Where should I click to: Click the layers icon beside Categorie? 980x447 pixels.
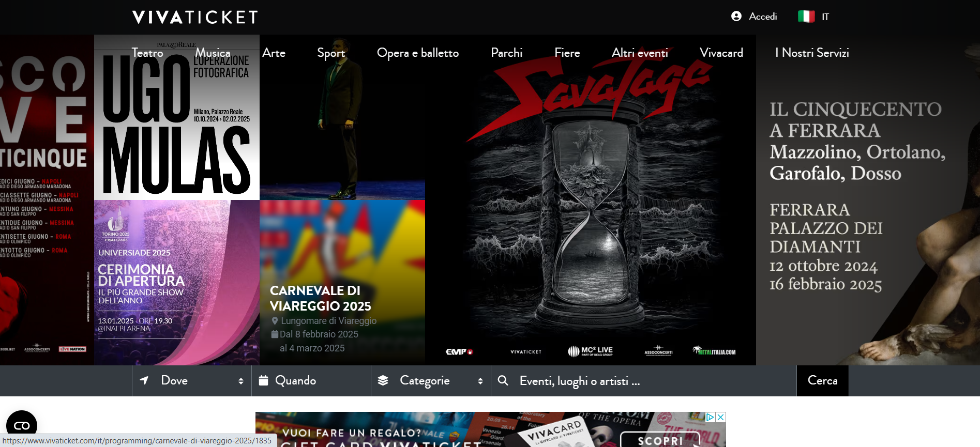pyautogui.click(x=383, y=381)
